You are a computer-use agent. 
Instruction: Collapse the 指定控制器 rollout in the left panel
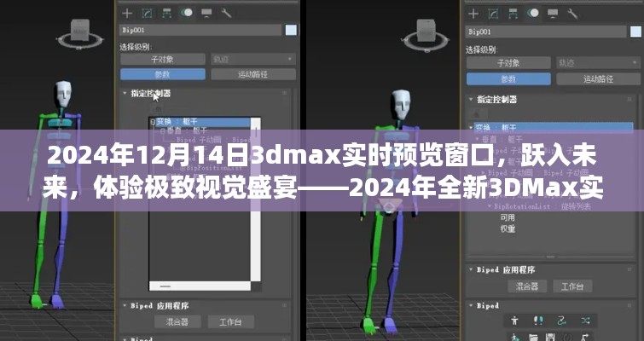tap(125, 93)
